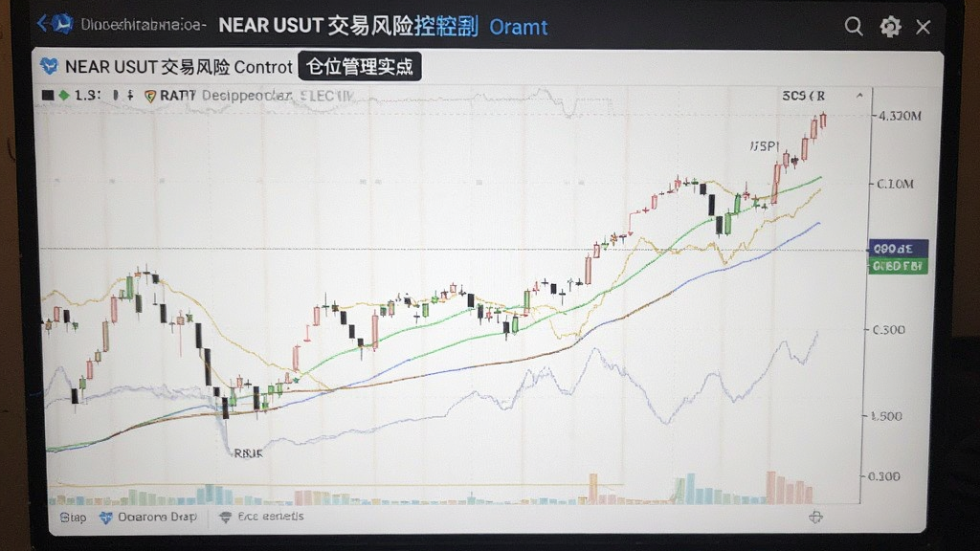The width and height of the screenshot is (980, 551).
Task: Click the RATT indicator label
Action: point(177,96)
